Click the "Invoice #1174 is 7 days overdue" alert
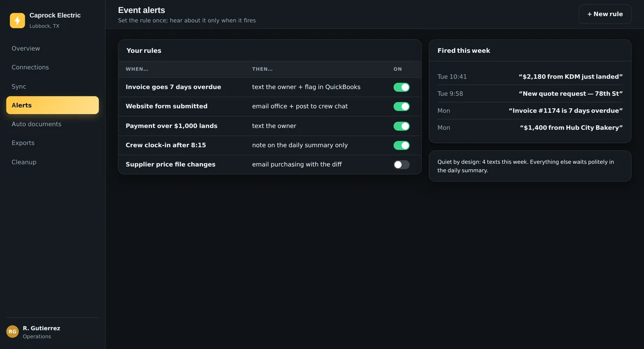The image size is (644, 349). coord(566,111)
